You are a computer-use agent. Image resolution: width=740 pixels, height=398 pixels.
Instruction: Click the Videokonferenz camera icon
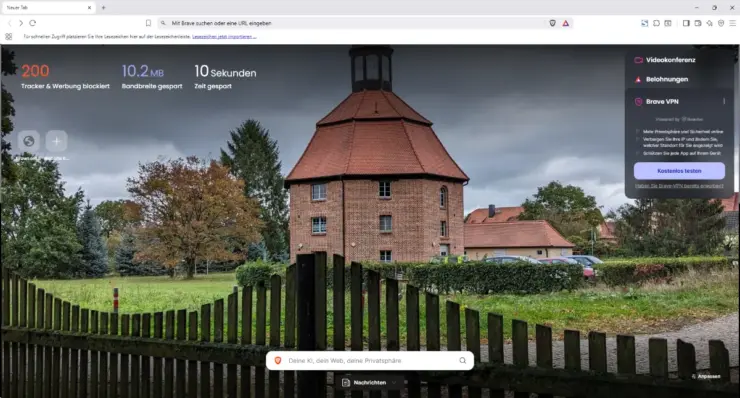point(638,60)
